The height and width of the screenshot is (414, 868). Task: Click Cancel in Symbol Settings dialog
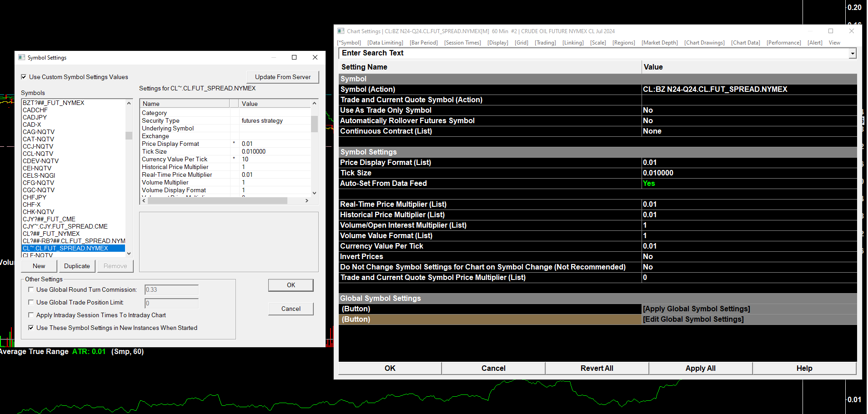click(291, 309)
